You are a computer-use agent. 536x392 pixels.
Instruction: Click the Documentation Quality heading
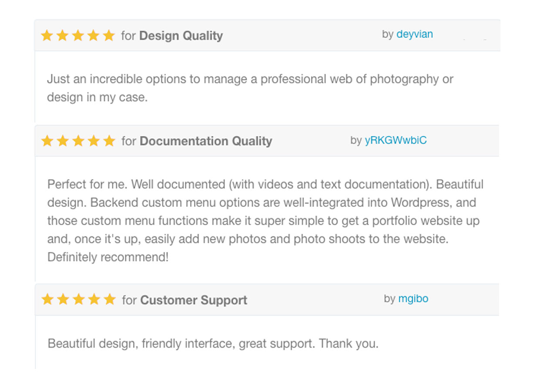206,141
